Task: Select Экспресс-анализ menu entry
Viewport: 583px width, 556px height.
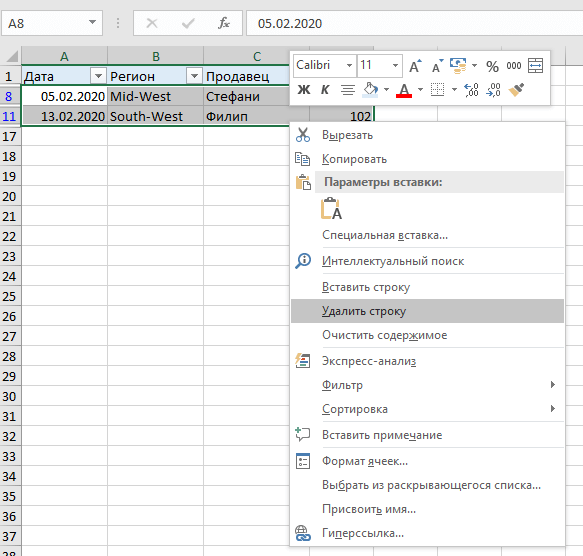Action: tap(428, 361)
